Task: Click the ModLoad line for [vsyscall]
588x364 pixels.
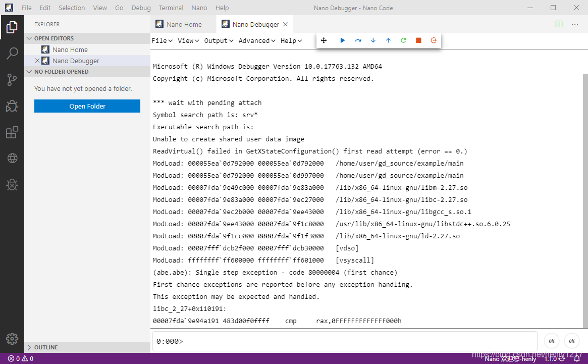Action: pos(263,260)
